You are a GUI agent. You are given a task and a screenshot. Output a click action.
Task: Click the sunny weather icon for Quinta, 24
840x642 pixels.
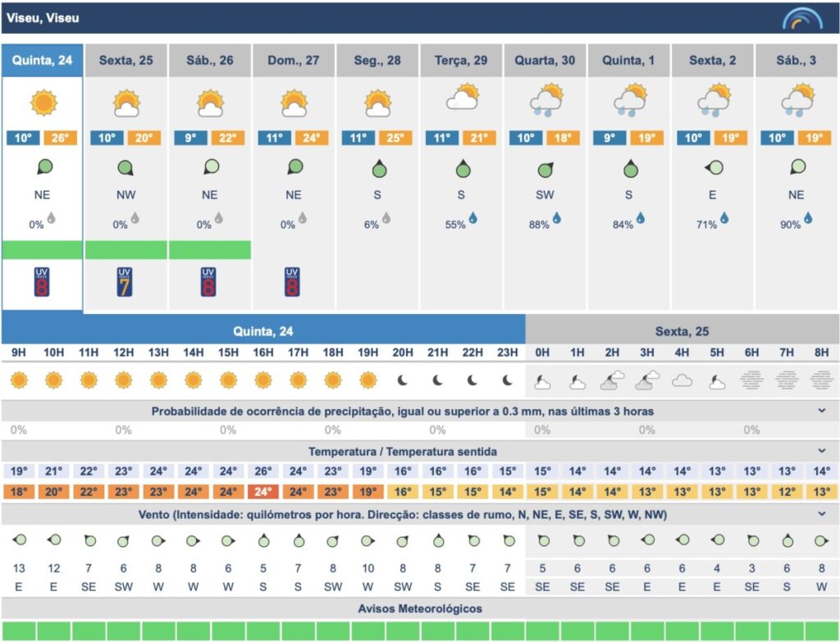tap(43, 103)
